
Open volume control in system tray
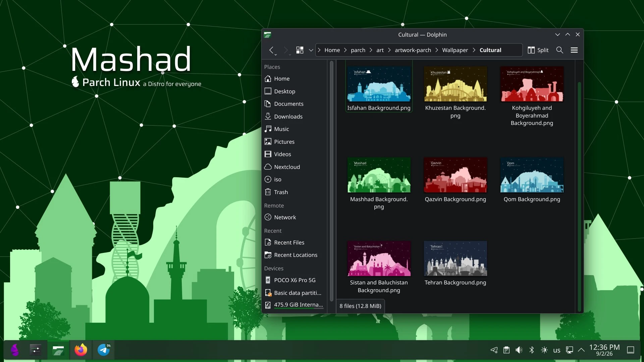point(519,350)
